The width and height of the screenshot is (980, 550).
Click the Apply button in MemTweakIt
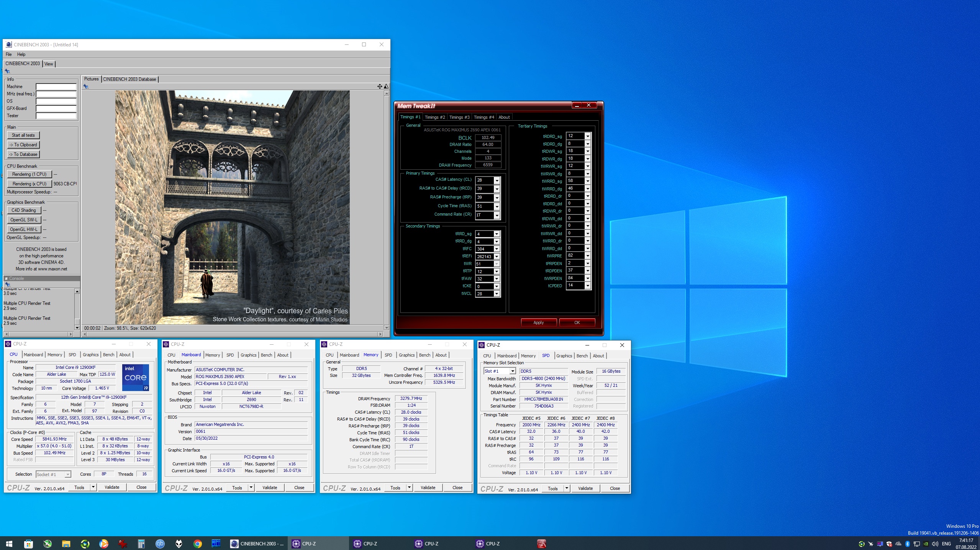tap(538, 322)
